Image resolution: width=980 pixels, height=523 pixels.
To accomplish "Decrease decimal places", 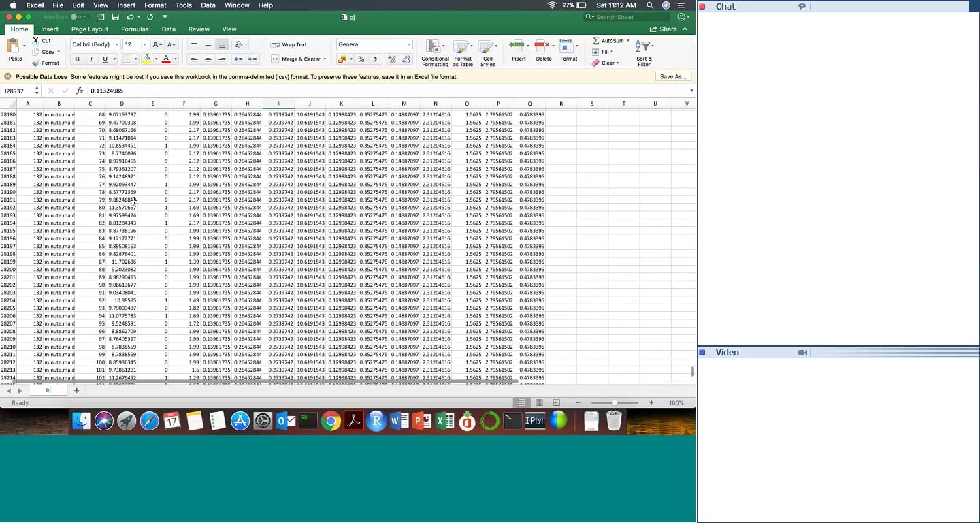I will click(x=406, y=59).
